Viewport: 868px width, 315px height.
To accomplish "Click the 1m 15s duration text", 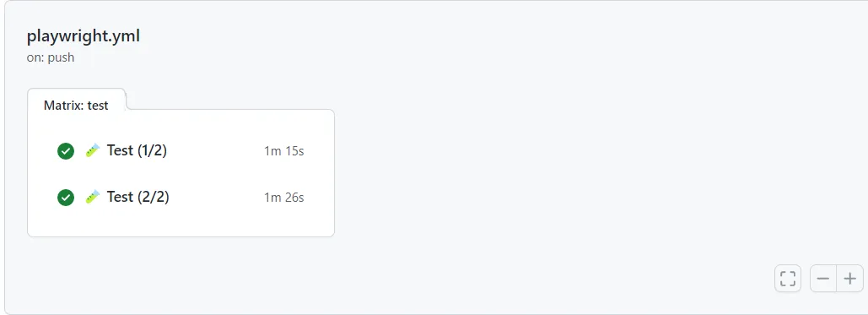I will pos(284,151).
